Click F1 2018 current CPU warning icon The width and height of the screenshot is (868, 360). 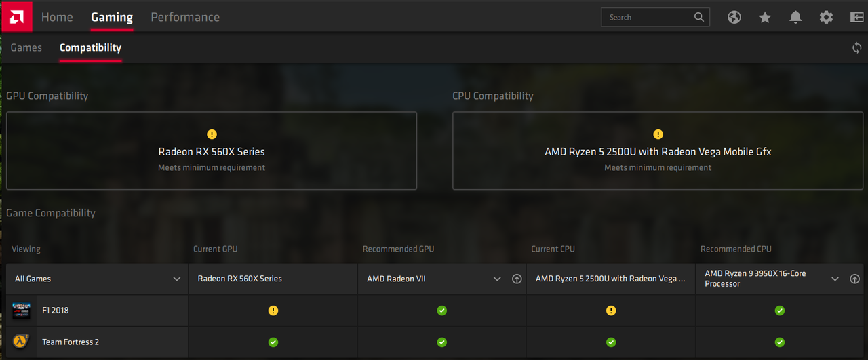click(x=611, y=311)
